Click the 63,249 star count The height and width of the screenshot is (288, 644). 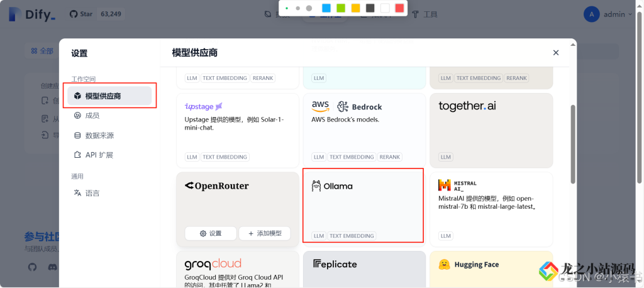(x=111, y=14)
